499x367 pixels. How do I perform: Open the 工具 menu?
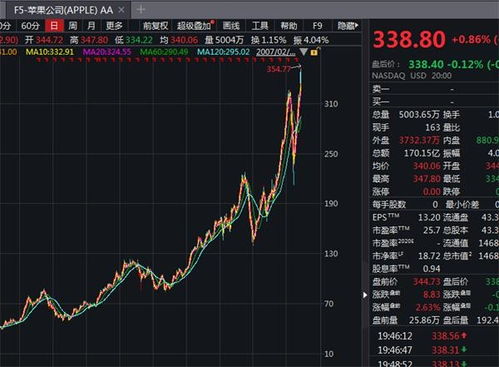click(260, 26)
